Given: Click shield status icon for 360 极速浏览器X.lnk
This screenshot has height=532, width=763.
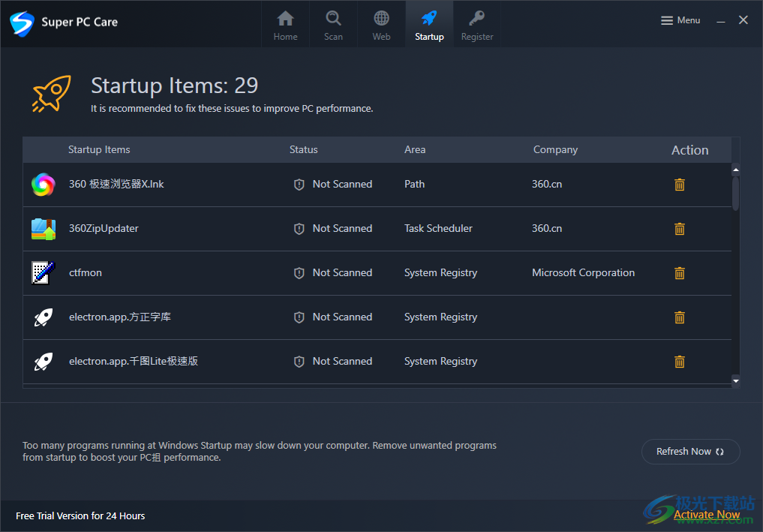Looking at the screenshot, I should pyautogui.click(x=299, y=185).
